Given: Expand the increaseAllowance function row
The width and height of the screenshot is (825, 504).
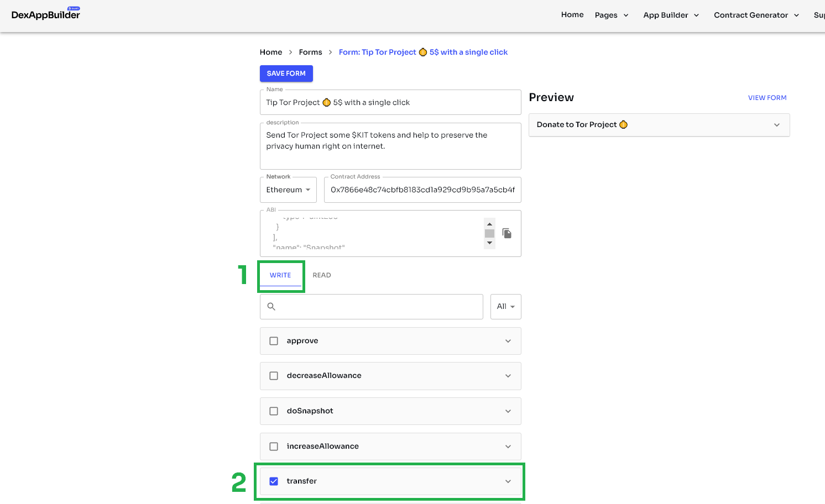Looking at the screenshot, I should 508,447.
